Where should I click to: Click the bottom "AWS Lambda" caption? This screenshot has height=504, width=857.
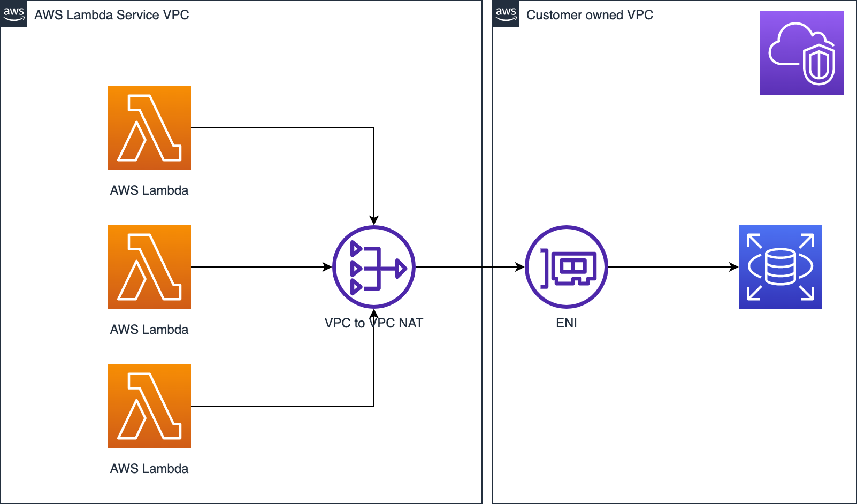tap(149, 469)
